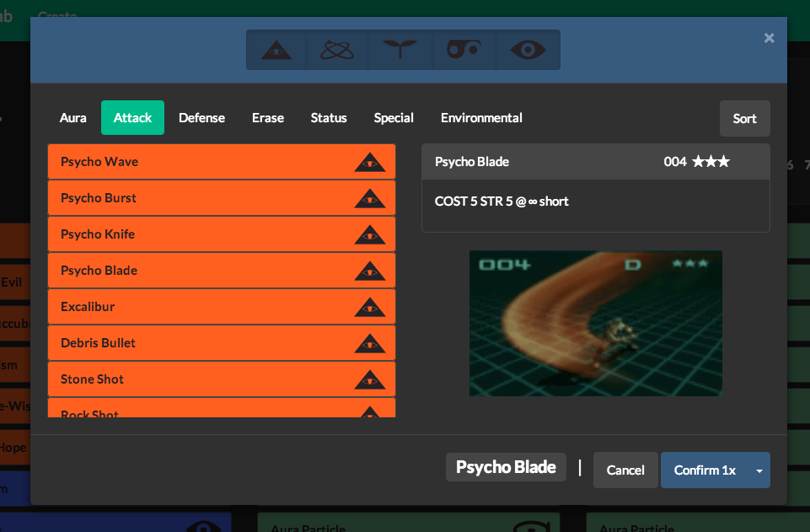This screenshot has height=532, width=810.
Task: Select the sprout plant school icon
Action: tap(400, 50)
